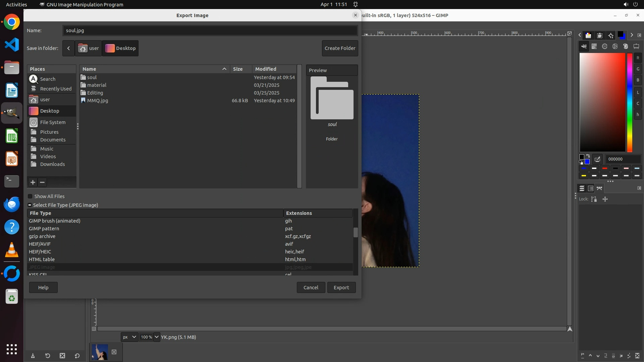Open the px unit dropdown

(129, 337)
